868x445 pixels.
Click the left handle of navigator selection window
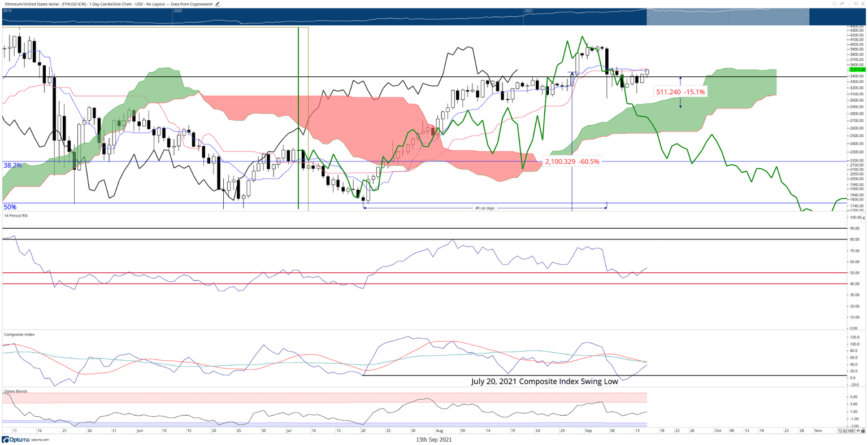pyautogui.click(x=647, y=17)
